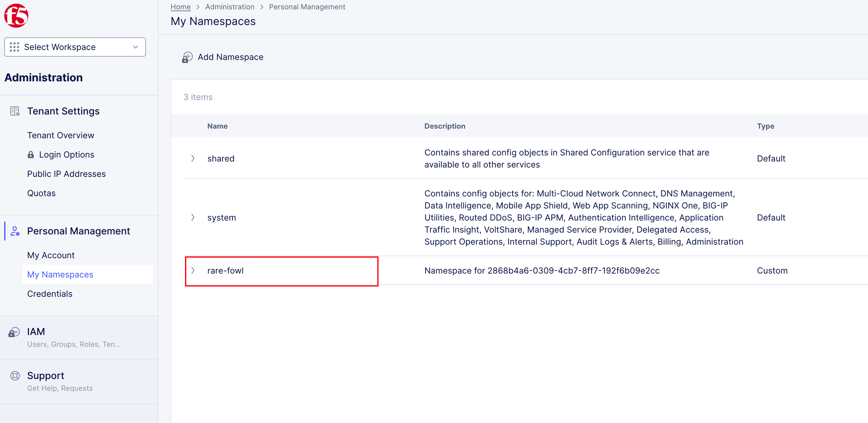Click the Tenant Settings building icon
868x423 pixels.
(x=15, y=111)
